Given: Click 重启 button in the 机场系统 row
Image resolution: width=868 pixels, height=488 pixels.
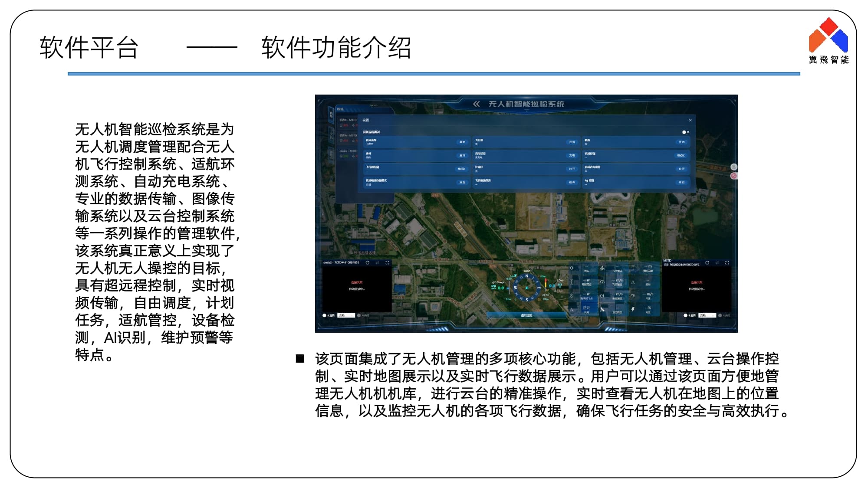Looking at the screenshot, I should 462,142.
